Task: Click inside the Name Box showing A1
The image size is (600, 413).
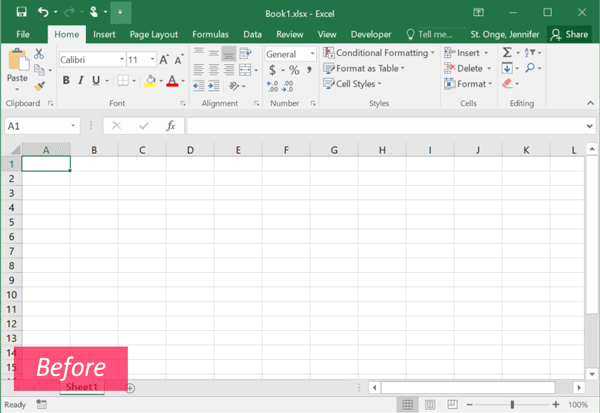Action: (36, 126)
